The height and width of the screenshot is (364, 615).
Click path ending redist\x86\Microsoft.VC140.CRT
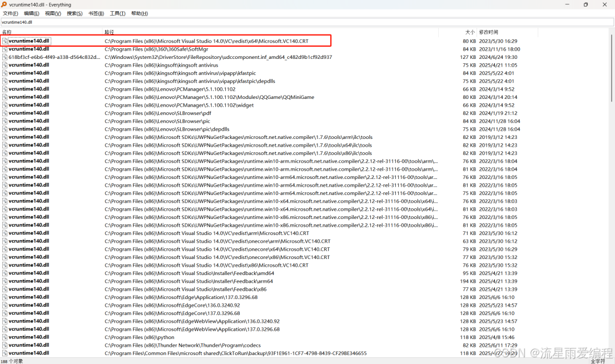click(x=207, y=265)
